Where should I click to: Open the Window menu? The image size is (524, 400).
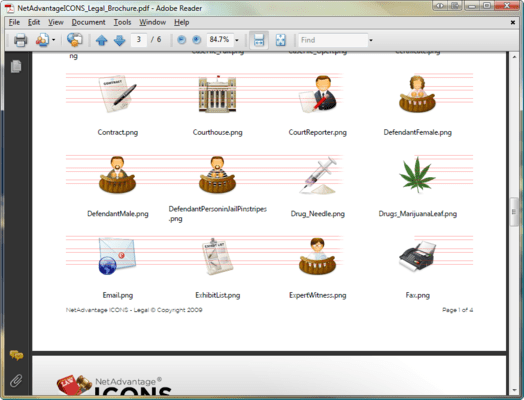pyautogui.click(x=152, y=22)
